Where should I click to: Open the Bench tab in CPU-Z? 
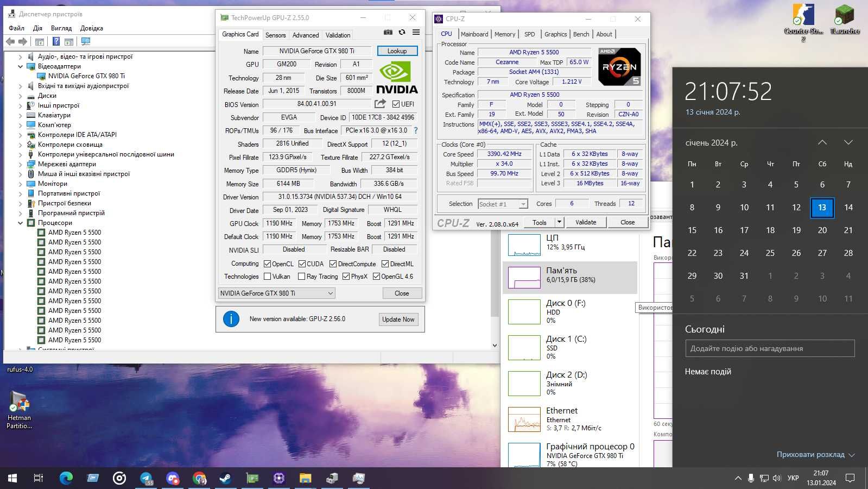click(581, 34)
